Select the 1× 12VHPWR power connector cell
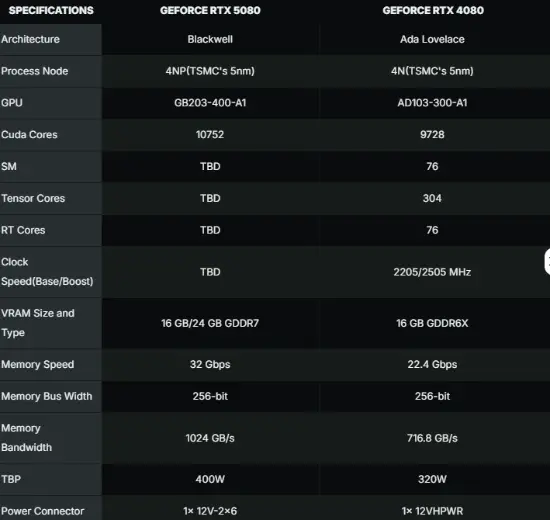This screenshot has width=550, height=520. coord(432,511)
